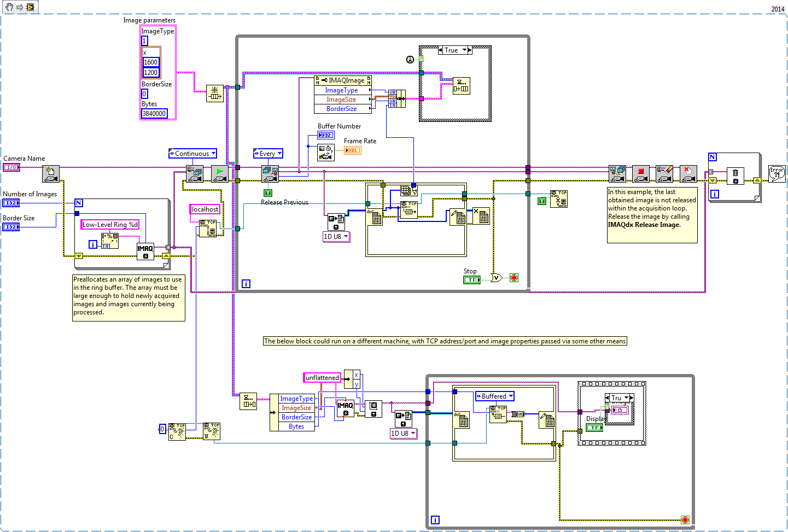Select the Image To Array node above upper 1D U8
Image resolution: width=788 pixels, height=532 pixels.
click(336, 223)
